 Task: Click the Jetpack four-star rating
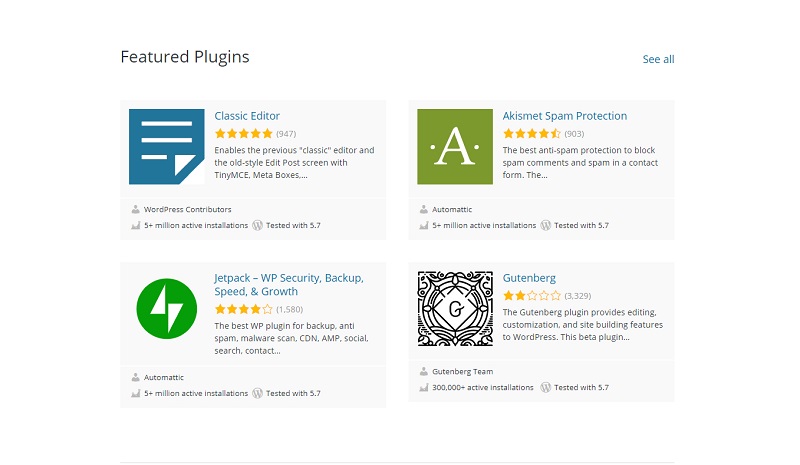tap(244, 309)
